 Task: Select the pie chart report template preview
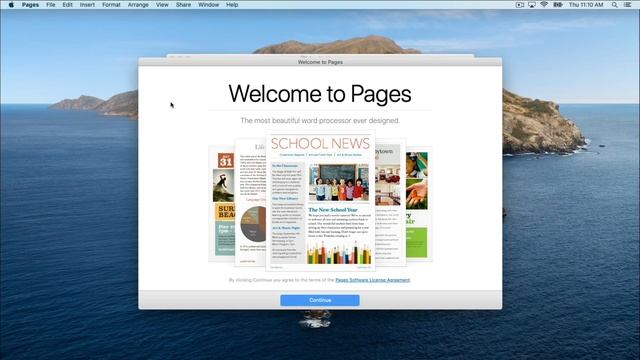click(x=251, y=203)
